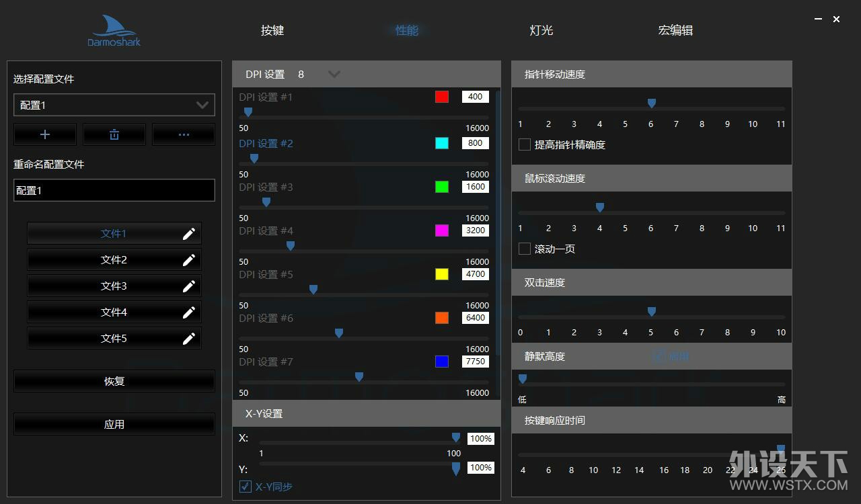Minimize the Darmoshark window

[818, 19]
